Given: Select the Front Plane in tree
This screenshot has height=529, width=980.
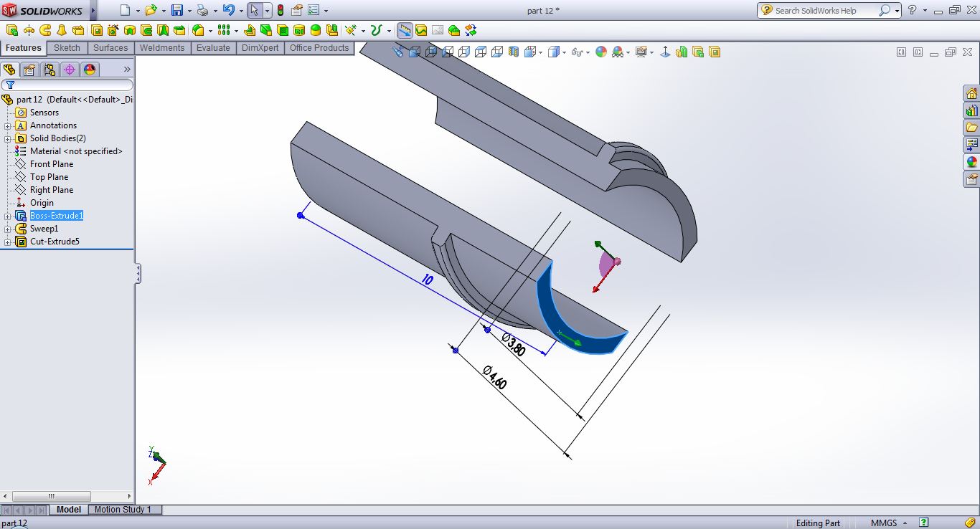Looking at the screenshot, I should tap(52, 164).
